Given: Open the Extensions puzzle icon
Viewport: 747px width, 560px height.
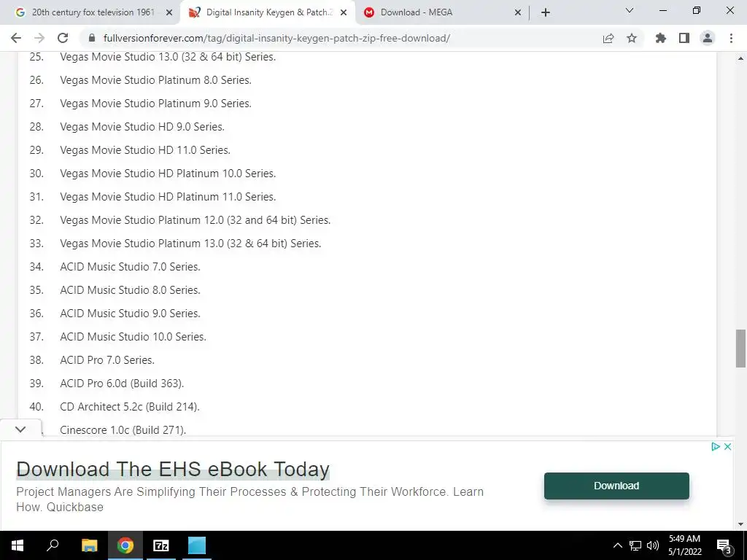Looking at the screenshot, I should click(661, 38).
